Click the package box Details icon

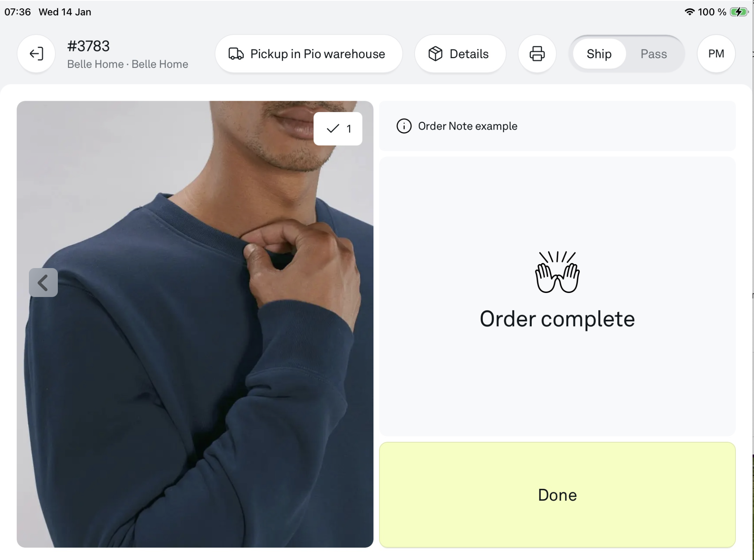(x=435, y=54)
